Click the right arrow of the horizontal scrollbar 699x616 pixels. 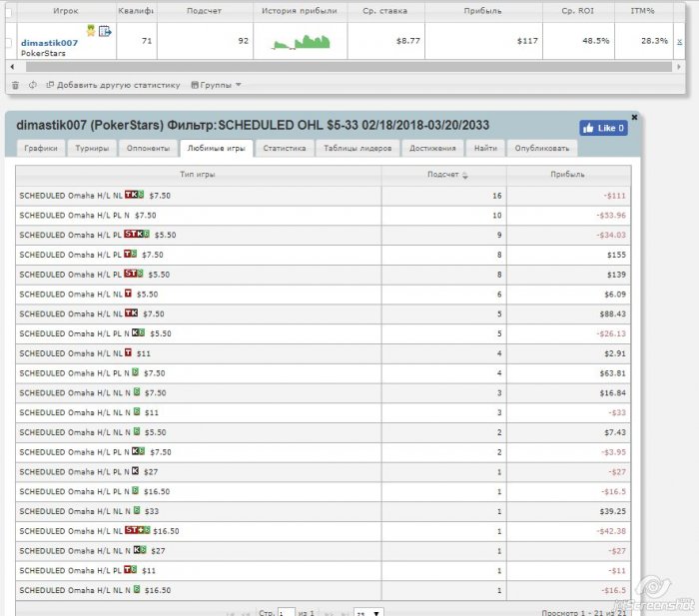click(x=679, y=67)
